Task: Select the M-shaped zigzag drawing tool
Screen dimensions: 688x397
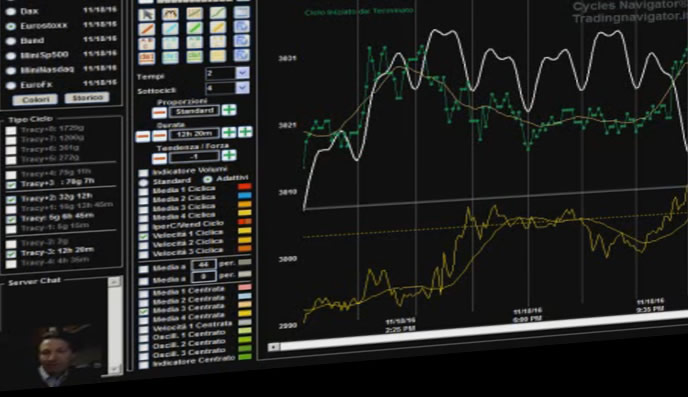Action: (x=170, y=14)
